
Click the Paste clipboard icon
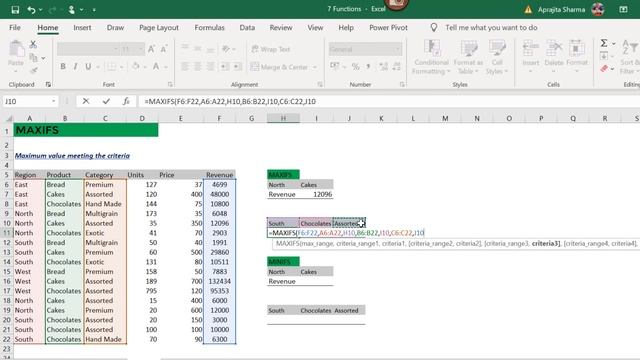pos(16,49)
